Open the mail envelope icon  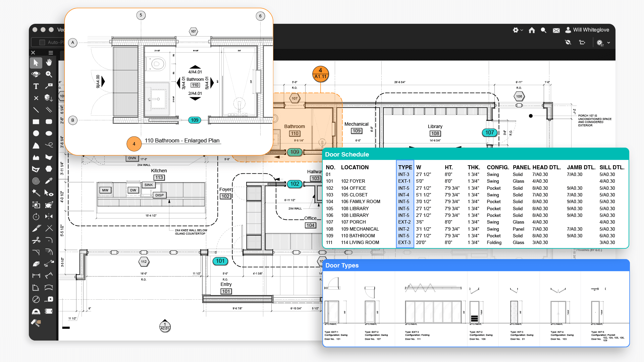tap(556, 31)
